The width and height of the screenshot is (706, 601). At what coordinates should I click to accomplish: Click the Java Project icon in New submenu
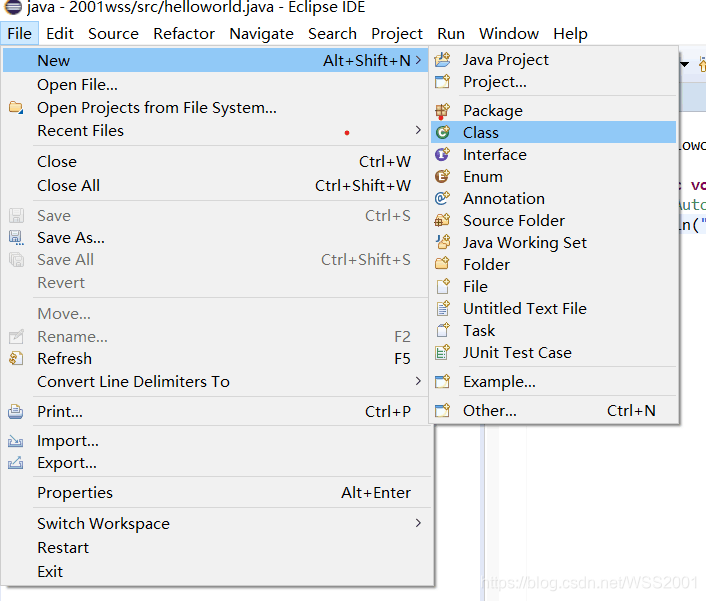pyautogui.click(x=443, y=59)
